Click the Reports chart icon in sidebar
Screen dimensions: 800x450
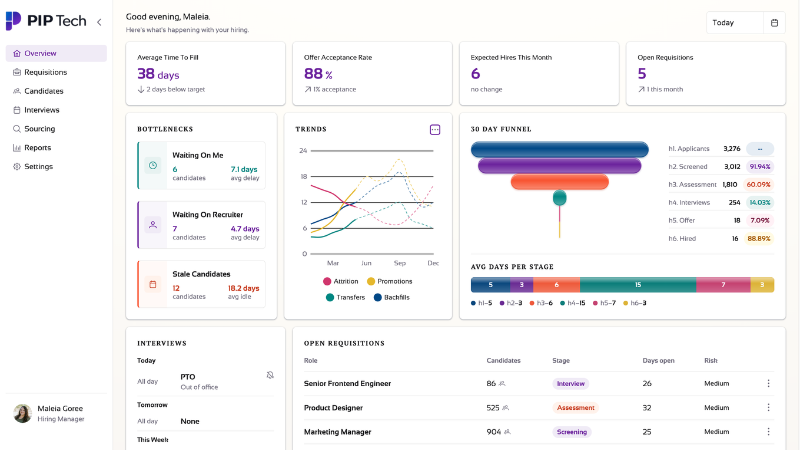pyautogui.click(x=17, y=147)
